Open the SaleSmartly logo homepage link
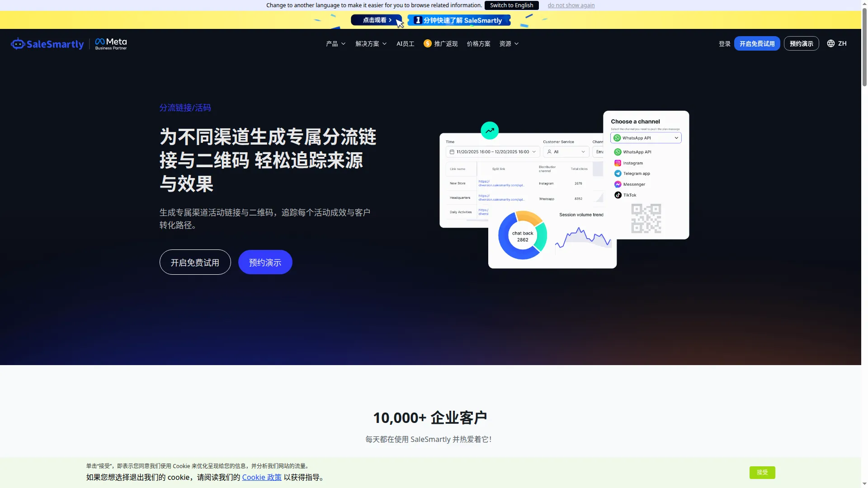The image size is (868, 488). [x=47, y=44]
